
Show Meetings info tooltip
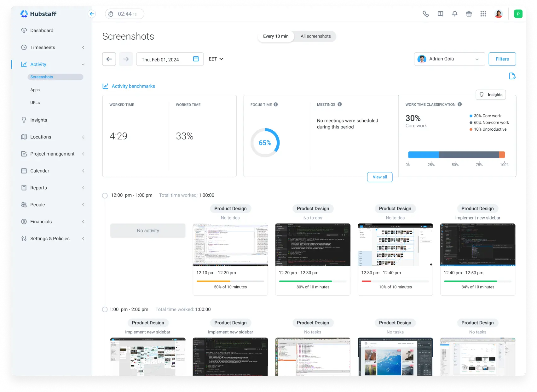(340, 104)
